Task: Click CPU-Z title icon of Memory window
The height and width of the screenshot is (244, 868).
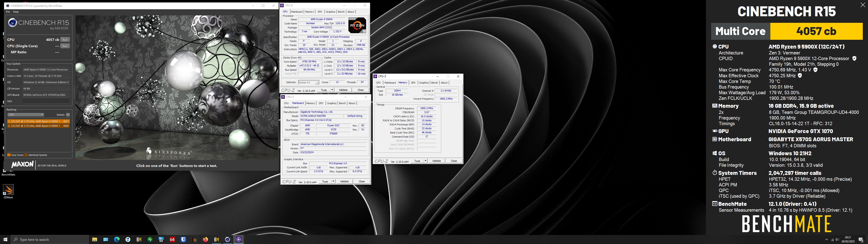Action: (x=375, y=76)
